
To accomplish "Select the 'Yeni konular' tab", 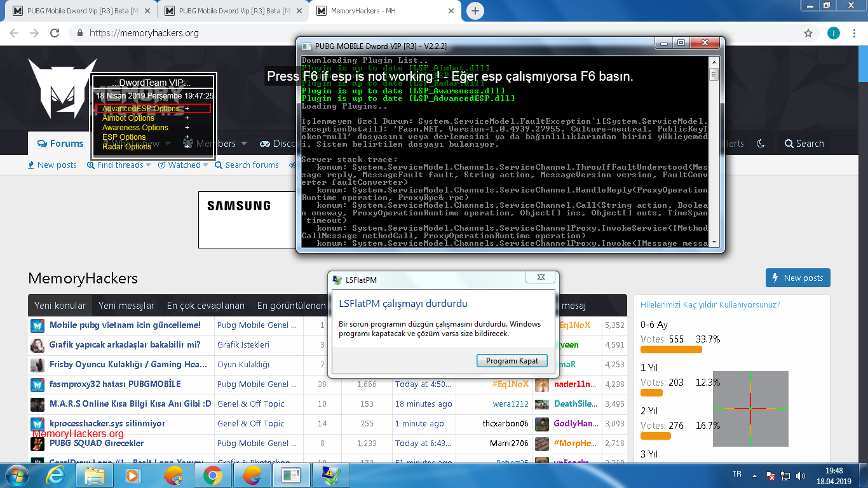I will point(60,306).
